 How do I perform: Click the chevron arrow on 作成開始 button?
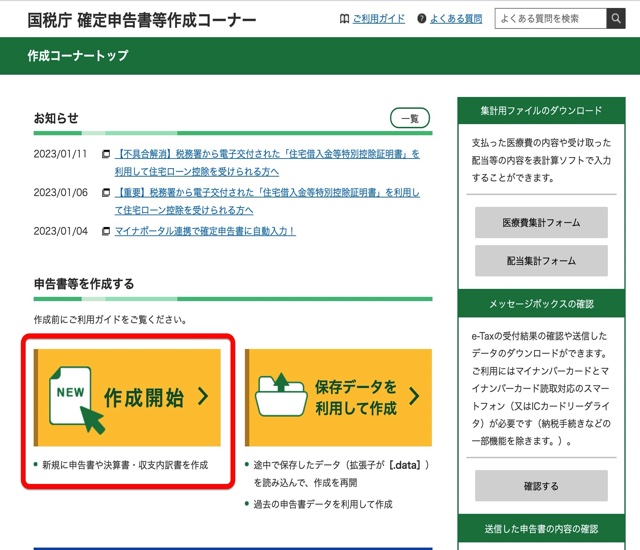(203, 397)
